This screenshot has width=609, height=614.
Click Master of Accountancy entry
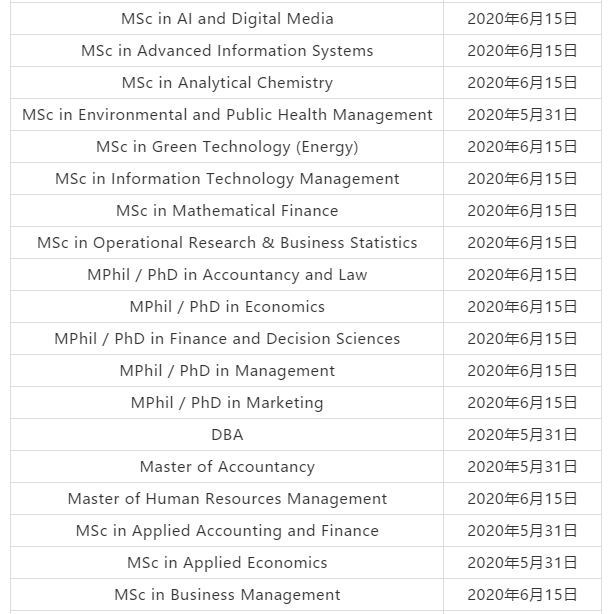click(x=227, y=467)
